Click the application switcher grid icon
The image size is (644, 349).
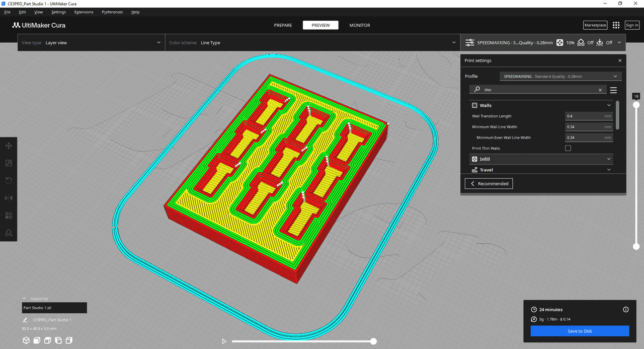click(x=616, y=25)
